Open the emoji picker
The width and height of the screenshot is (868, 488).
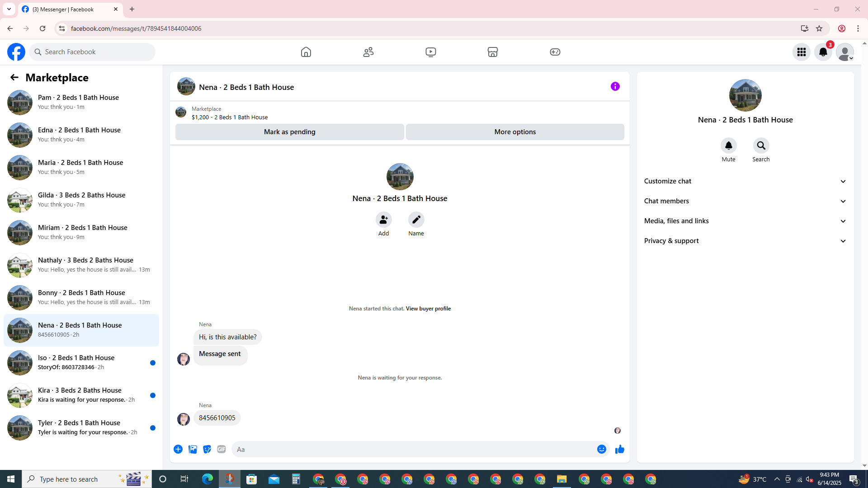[x=602, y=449]
